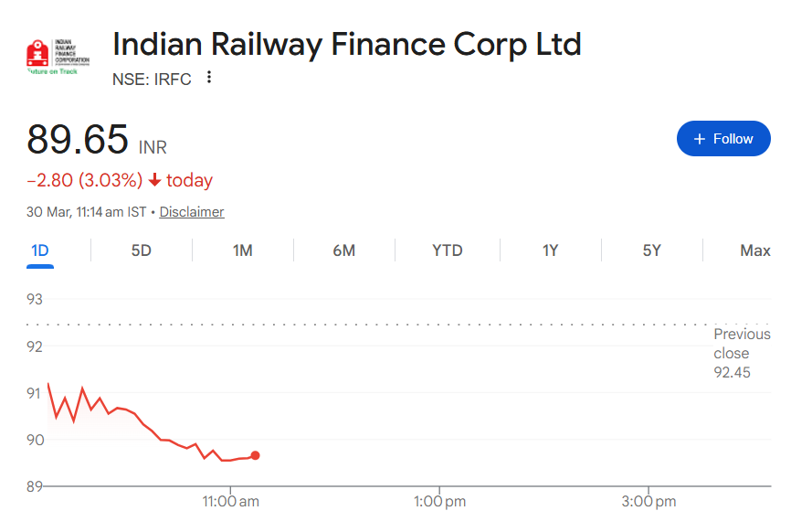This screenshot has width=812, height=532.
Task: Click the Indian Railway Finance Corp title
Action: [x=347, y=44]
